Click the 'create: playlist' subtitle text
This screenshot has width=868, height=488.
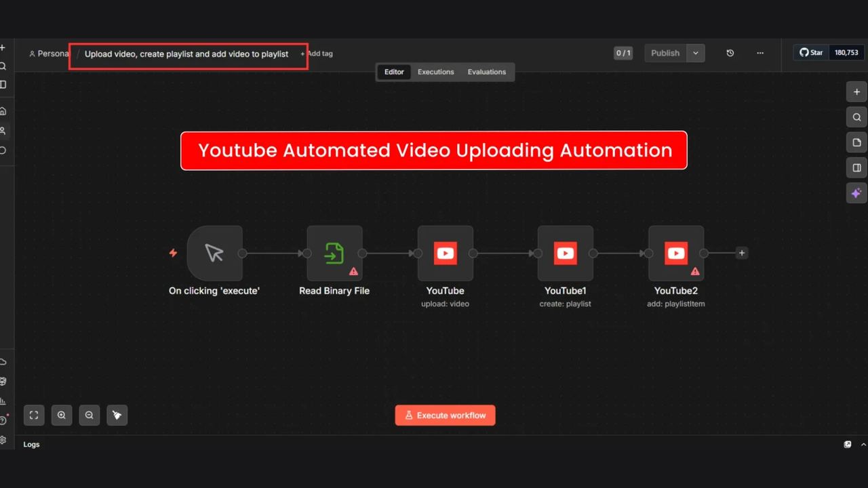click(566, 304)
